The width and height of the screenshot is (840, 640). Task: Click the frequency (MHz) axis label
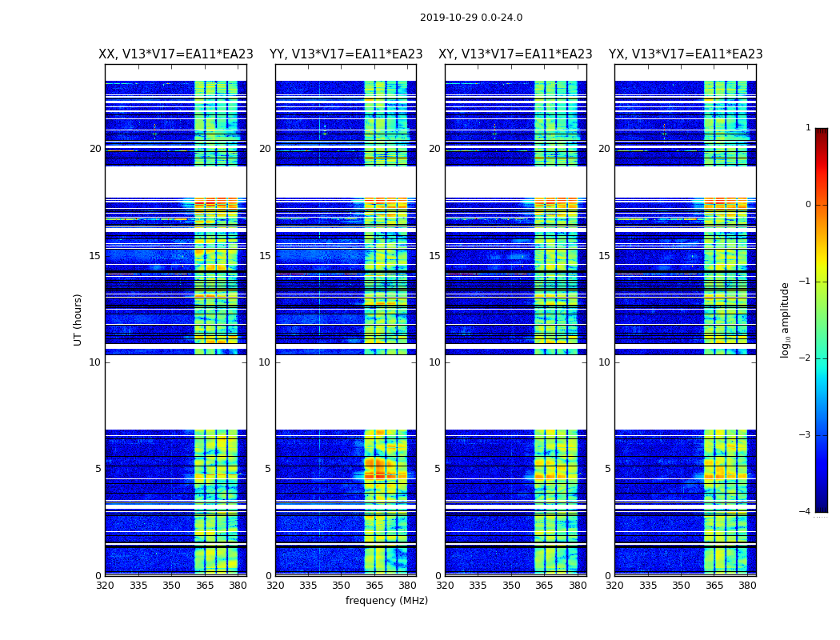[386, 600]
